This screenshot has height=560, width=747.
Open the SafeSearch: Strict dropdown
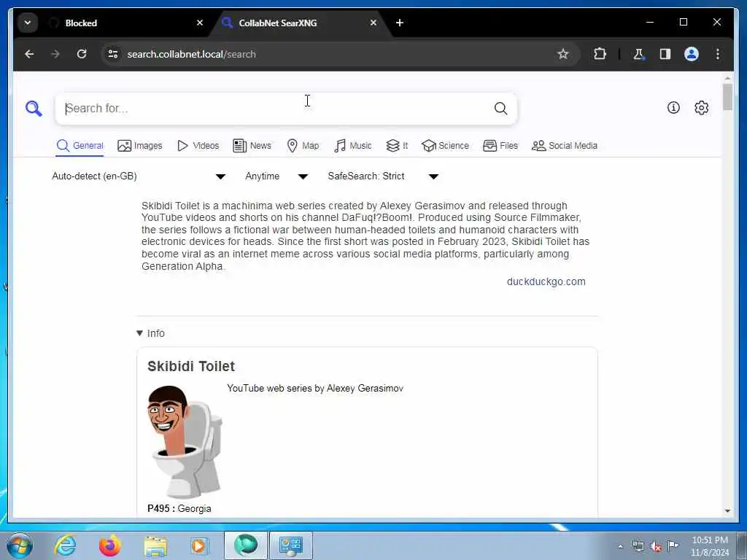pos(383,176)
